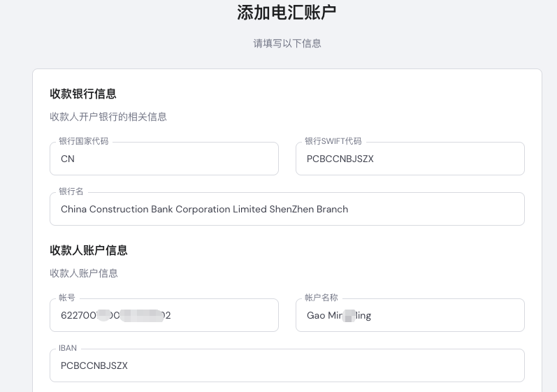This screenshot has width=557, height=392.
Task: Click the 收款人开户银行的相关信息 description text
Action: tap(108, 117)
